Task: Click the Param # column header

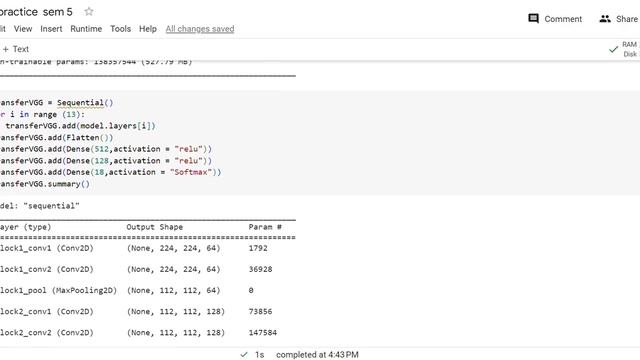Action: pos(265,227)
